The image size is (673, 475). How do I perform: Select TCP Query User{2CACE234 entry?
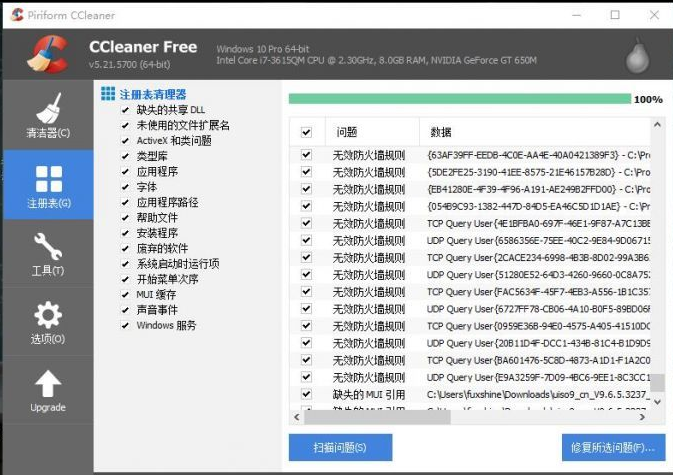tap(538, 258)
